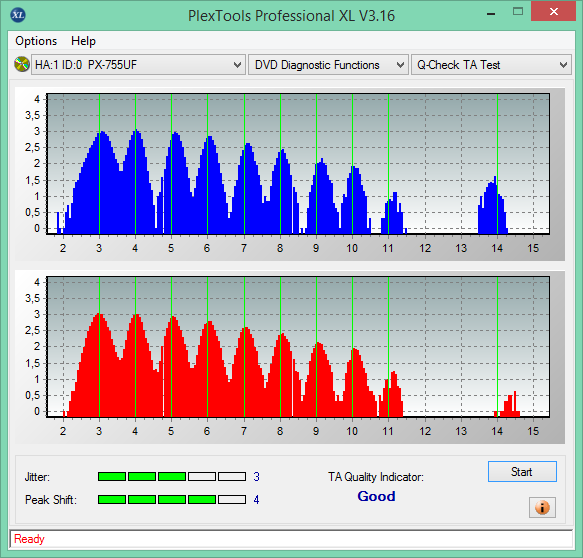Image resolution: width=583 pixels, height=558 pixels.
Task: Close the PlexTools Professional window
Action: tap(553, 11)
